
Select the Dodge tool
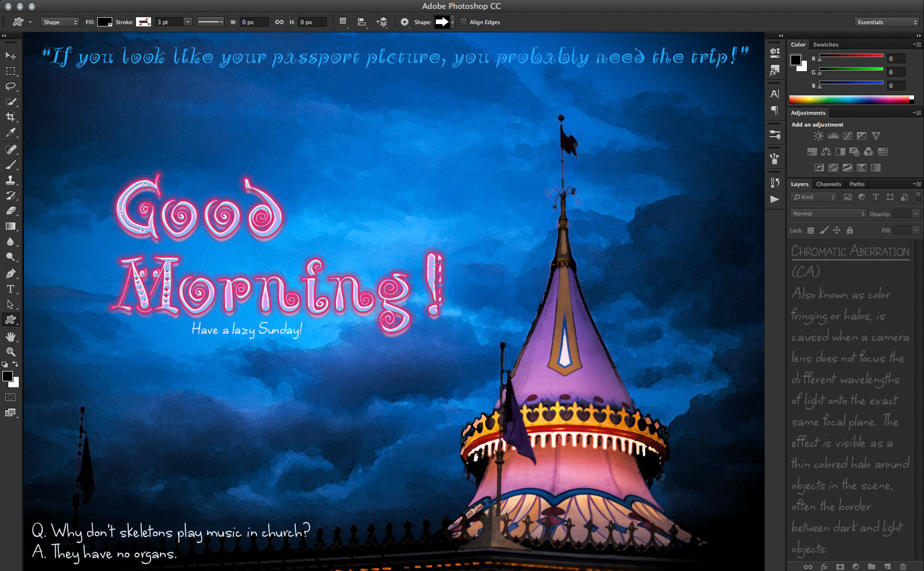coord(11,257)
